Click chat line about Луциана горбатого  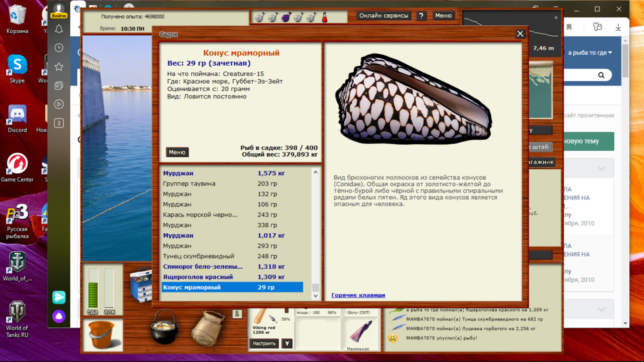point(470,329)
